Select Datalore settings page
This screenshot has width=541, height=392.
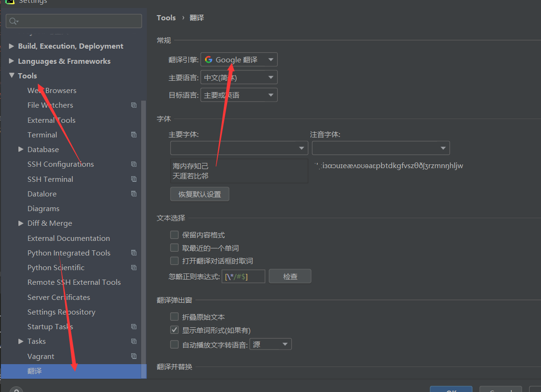[42, 194]
